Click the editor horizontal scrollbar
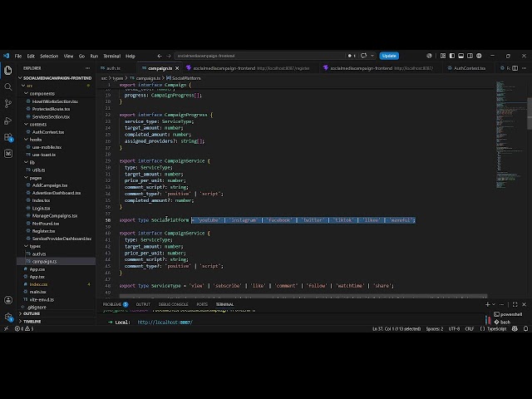Viewport: 532px width, 399px height. 303,297
